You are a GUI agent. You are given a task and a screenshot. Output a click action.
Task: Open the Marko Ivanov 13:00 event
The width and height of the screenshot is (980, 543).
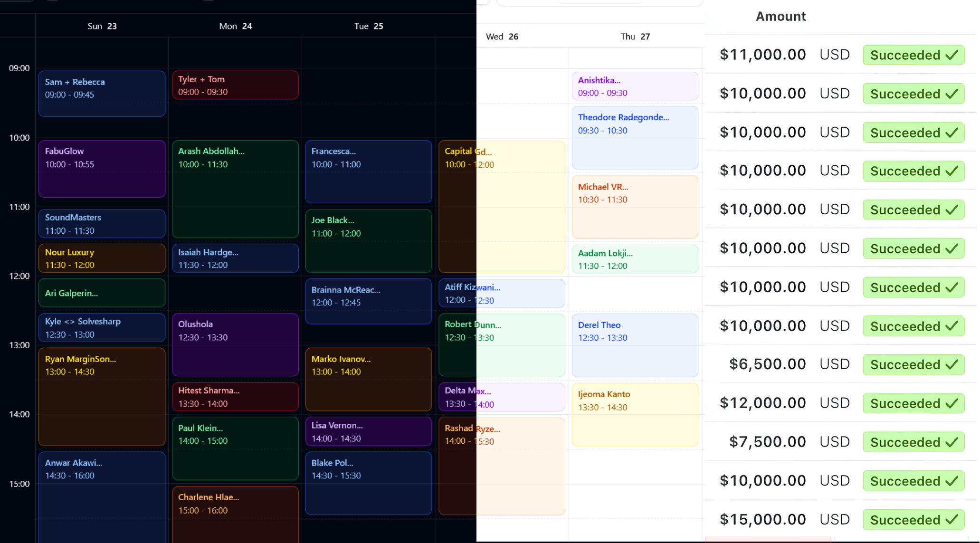368,379
